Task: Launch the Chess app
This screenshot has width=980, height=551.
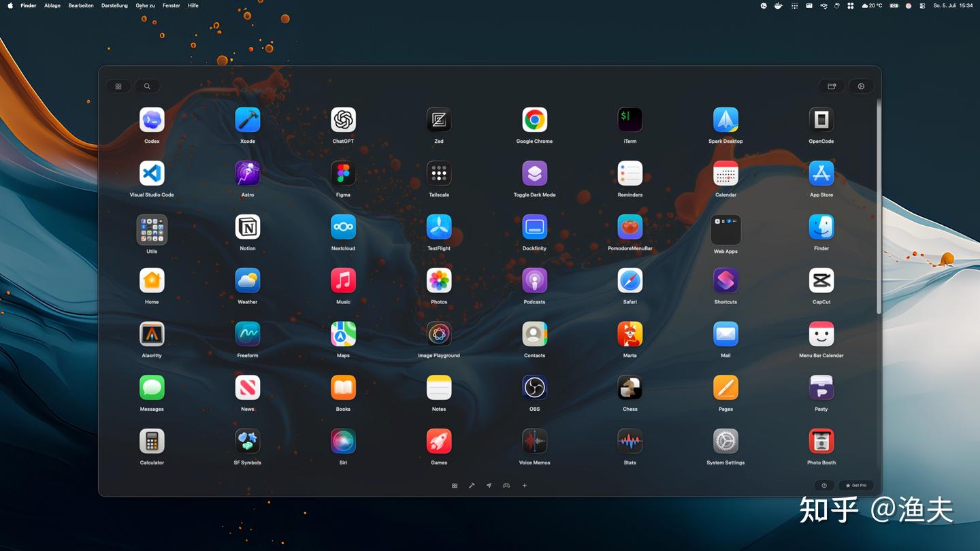Action: pyautogui.click(x=630, y=388)
